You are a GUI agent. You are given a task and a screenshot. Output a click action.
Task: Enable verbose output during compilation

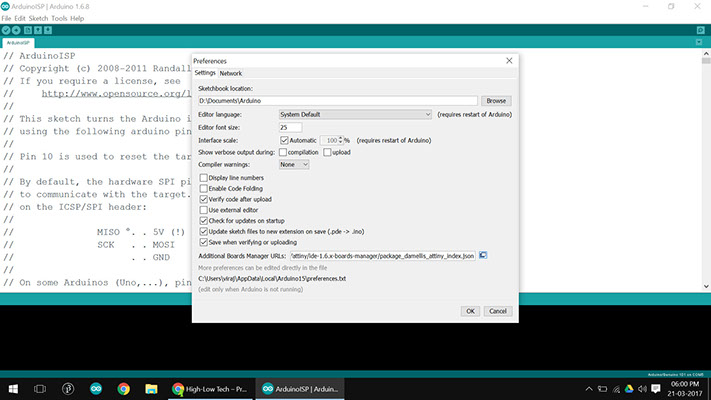coord(283,152)
